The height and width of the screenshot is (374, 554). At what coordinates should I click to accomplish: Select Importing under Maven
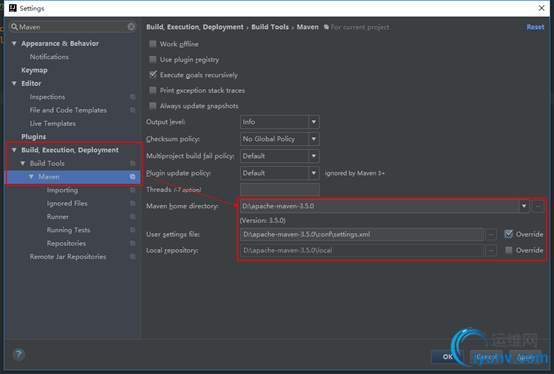tap(62, 190)
